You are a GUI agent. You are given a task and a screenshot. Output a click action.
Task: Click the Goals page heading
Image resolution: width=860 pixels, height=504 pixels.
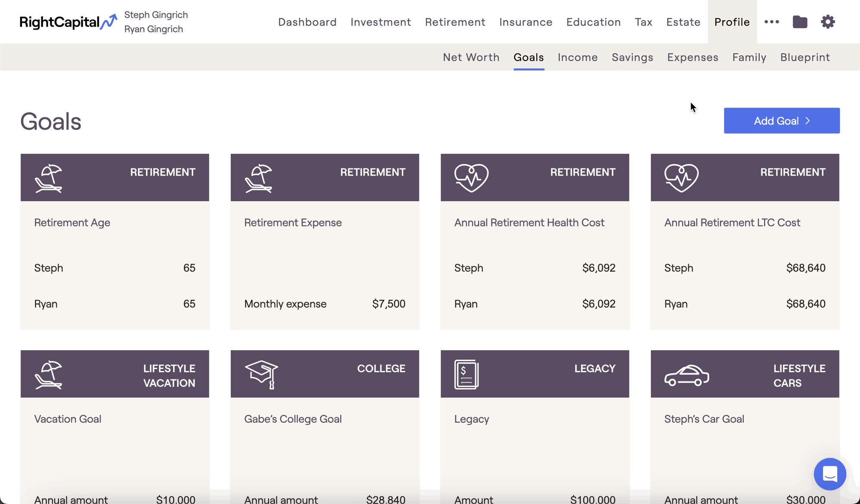click(x=51, y=121)
